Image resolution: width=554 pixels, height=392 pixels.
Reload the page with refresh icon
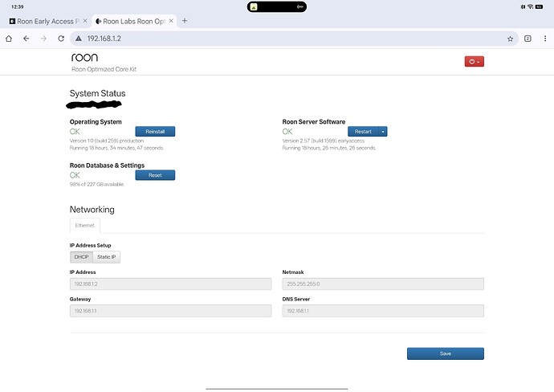click(61, 38)
